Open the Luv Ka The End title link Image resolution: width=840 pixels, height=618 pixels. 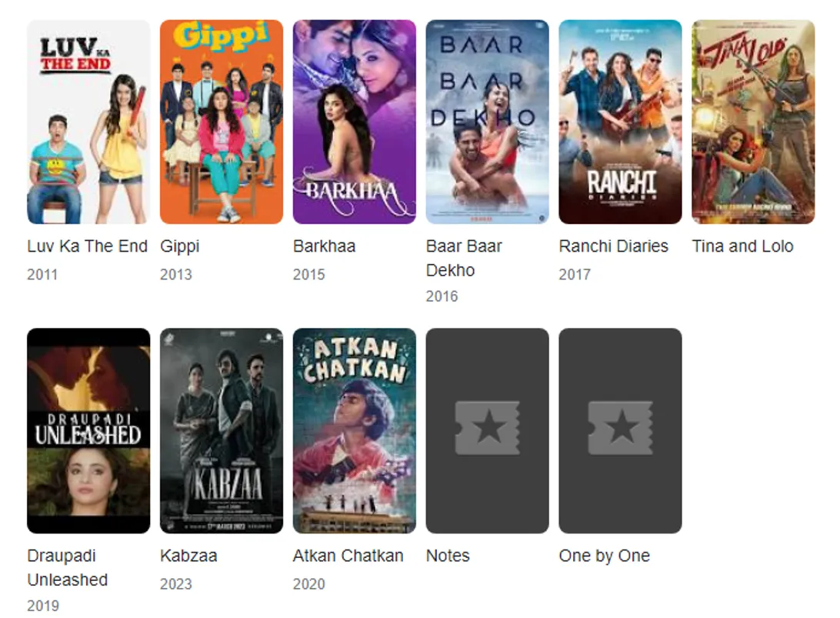coord(87,246)
